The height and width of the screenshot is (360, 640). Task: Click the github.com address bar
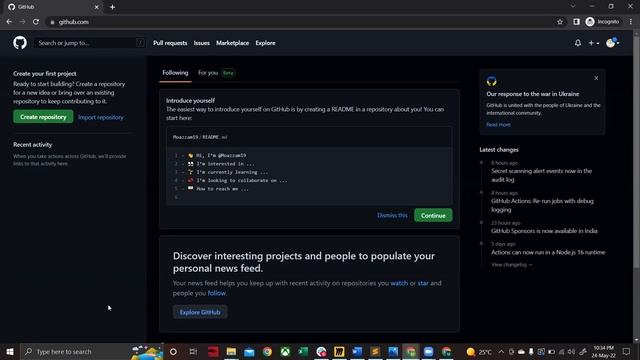tap(302, 22)
